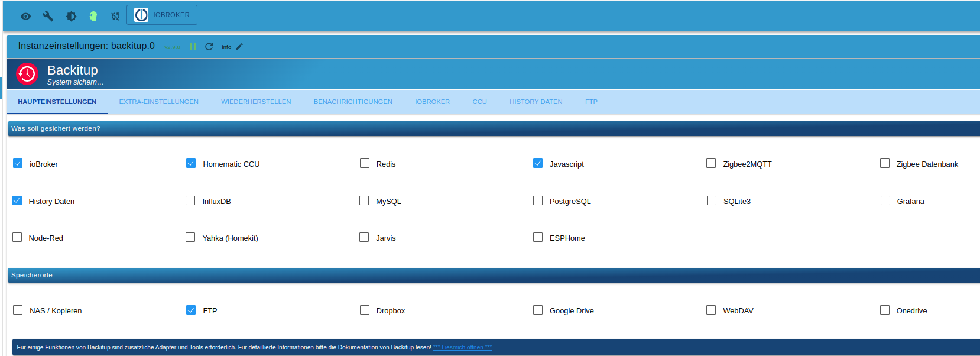Open the History Daten tab
This screenshot has width=980, height=356.
point(536,102)
